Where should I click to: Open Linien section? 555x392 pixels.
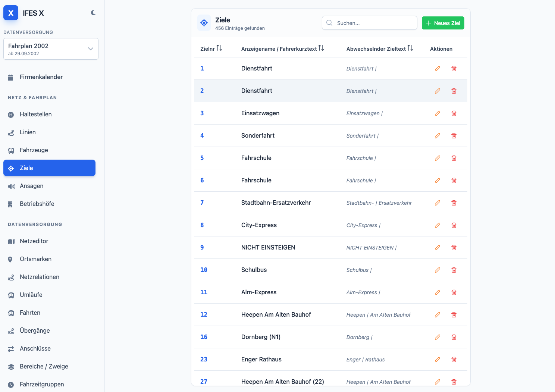click(49, 132)
